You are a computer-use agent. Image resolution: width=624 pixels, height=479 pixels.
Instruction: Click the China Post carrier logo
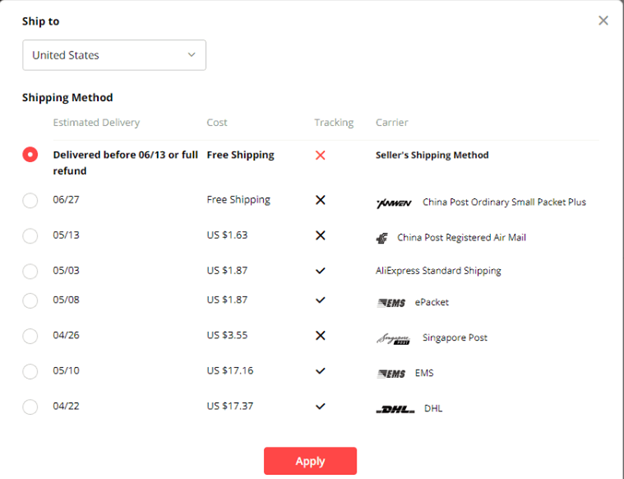click(x=381, y=238)
